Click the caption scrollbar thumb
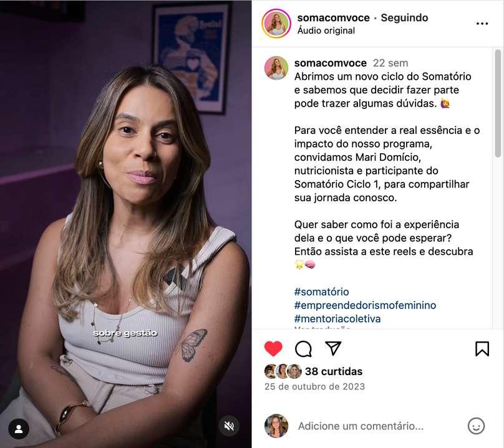 point(498,103)
